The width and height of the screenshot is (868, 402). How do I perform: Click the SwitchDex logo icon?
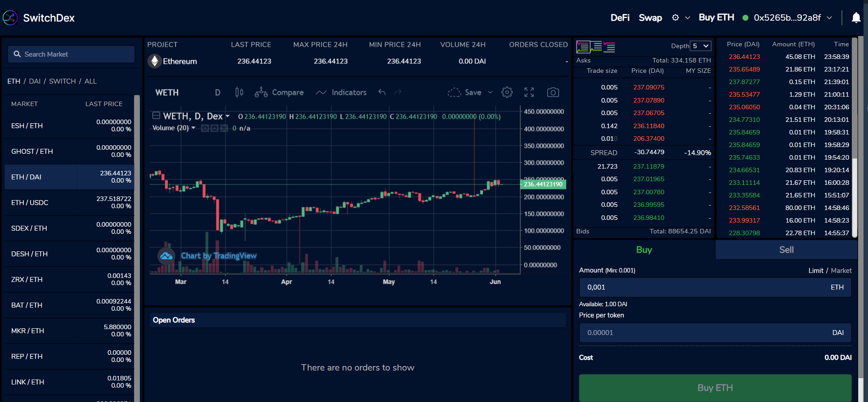pos(10,18)
